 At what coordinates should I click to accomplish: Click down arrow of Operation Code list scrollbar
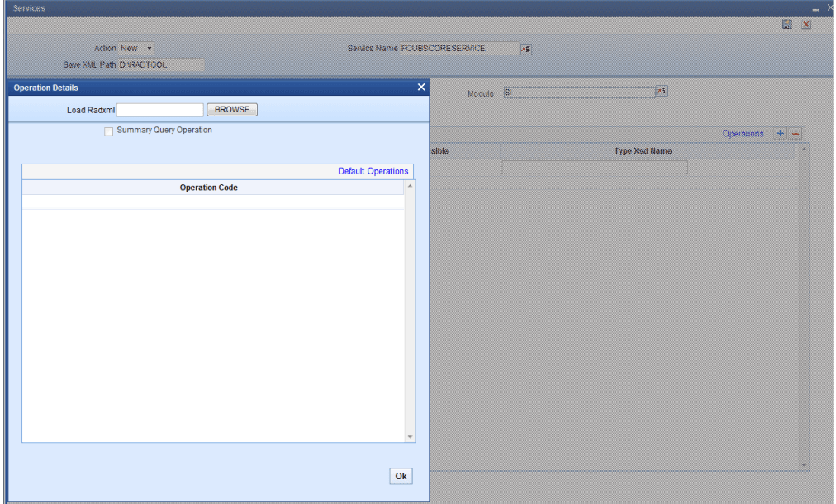[410, 437]
